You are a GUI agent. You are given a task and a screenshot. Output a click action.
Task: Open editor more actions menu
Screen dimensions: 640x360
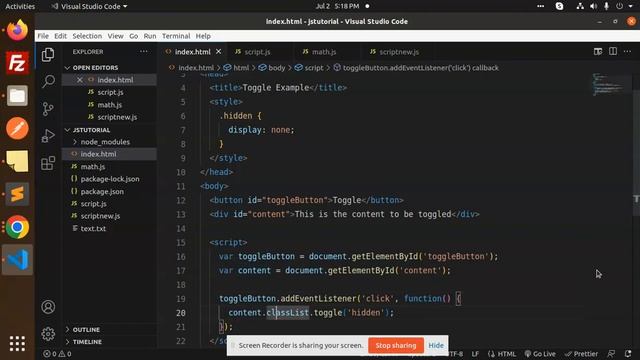(627, 51)
